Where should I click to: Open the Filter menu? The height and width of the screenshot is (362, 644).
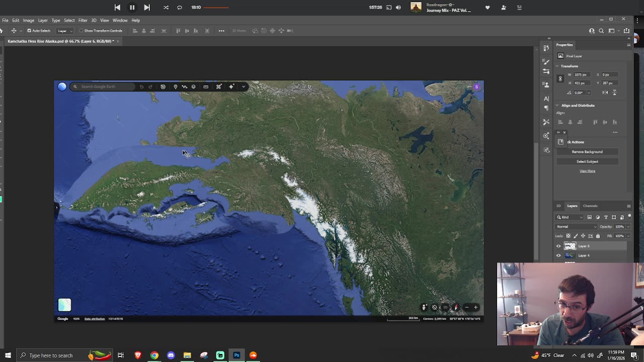click(x=83, y=20)
